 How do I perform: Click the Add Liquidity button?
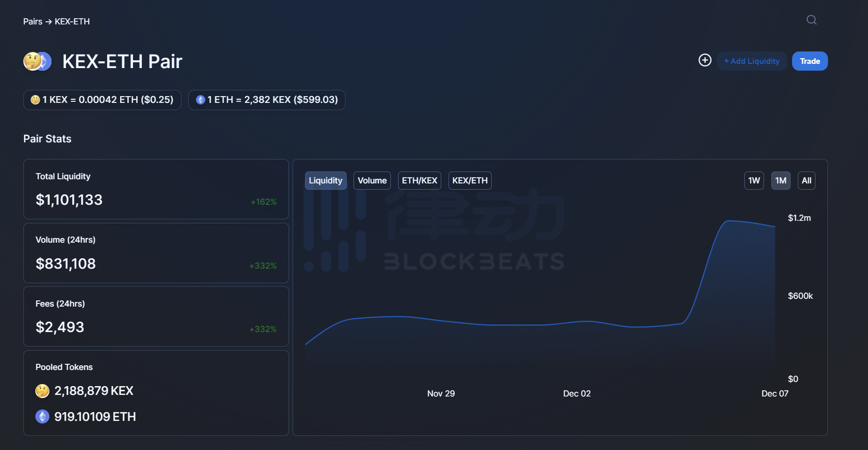[752, 61]
